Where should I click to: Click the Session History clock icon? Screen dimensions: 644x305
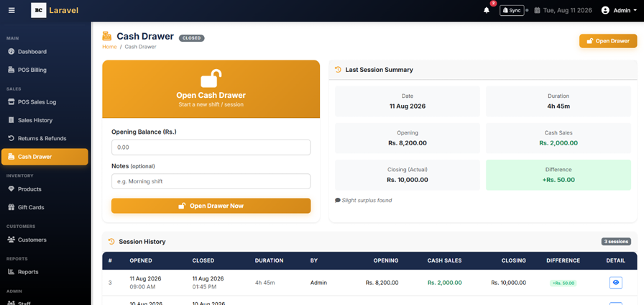coord(111,242)
